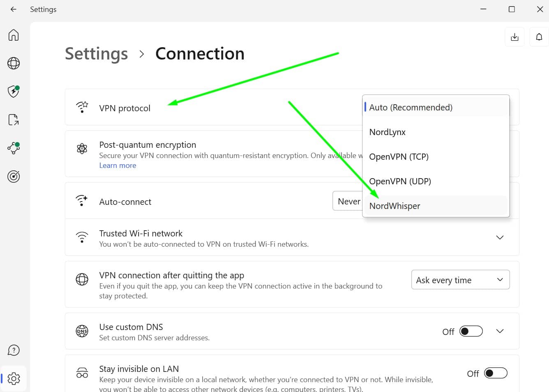This screenshot has height=392, width=549.
Task: Click the Trusted Wi-Fi network icon
Action: [82, 237]
